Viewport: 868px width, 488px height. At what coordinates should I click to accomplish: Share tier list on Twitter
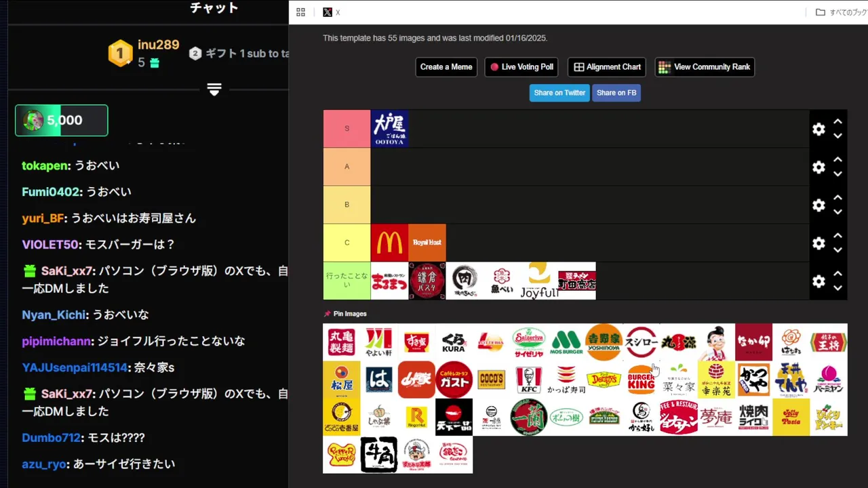pos(559,93)
